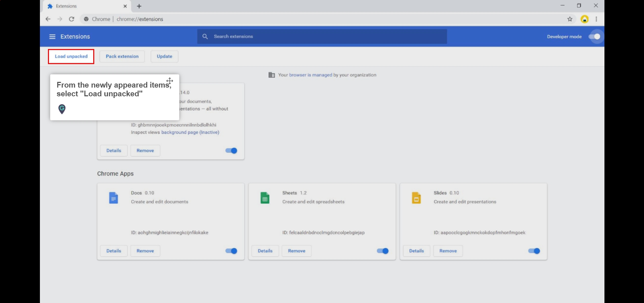
Task: Open a new tab with the plus icon
Action: click(139, 6)
